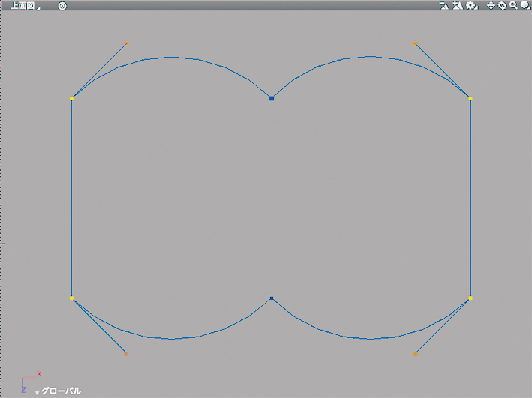The height and width of the screenshot is (398, 532).
Task: Click the plus triangle shading mode icon
Action: coord(458,6)
